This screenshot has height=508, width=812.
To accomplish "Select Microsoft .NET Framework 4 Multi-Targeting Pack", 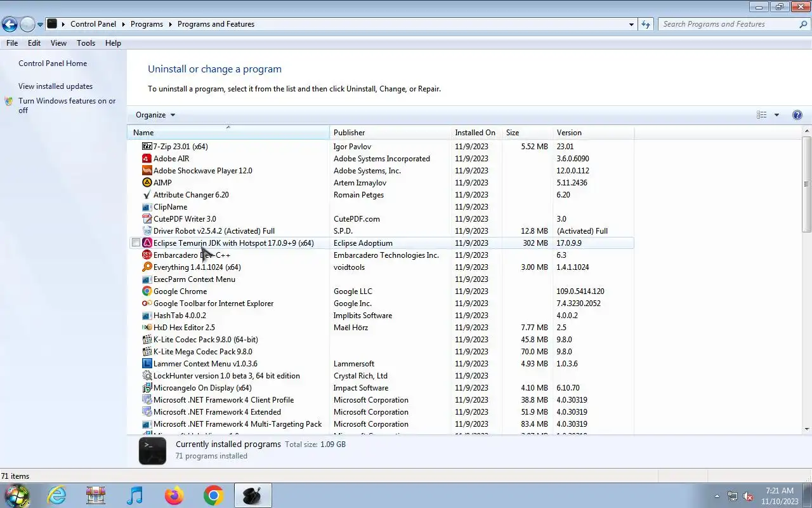I will point(381,424).
